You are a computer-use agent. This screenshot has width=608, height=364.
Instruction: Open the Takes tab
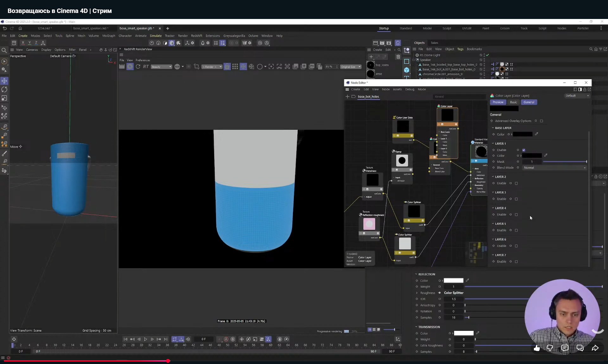pyautogui.click(x=434, y=43)
